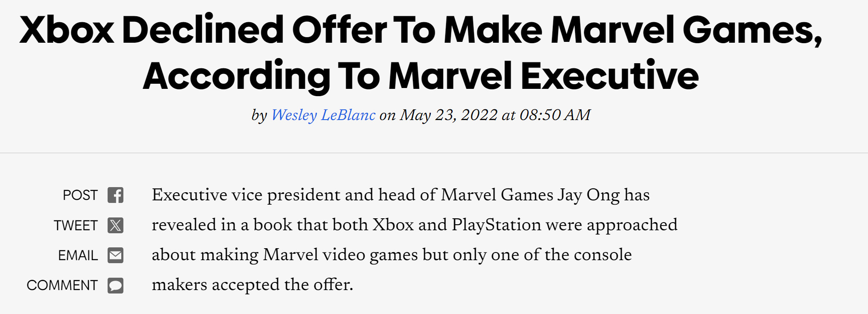Open comments via the speech bubble icon
This screenshot has height=314, width=868.
(115, 285)
